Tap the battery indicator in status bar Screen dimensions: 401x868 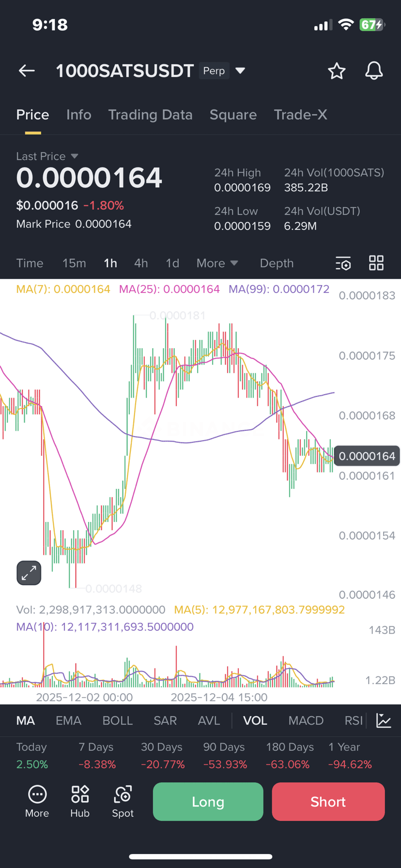coord(372,25)
